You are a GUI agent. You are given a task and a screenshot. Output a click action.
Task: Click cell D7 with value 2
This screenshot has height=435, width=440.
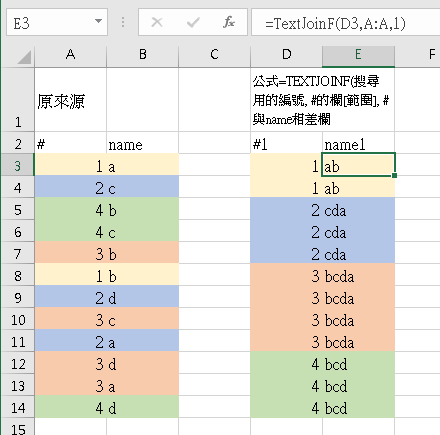click(286, 253)
